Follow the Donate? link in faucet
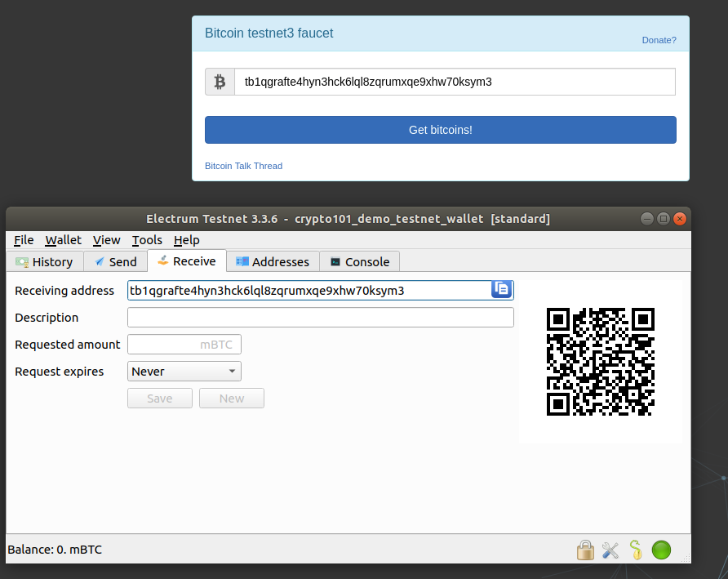Image resolution: width=728 pixels, height=579 pixels. [x=659, y=40]
